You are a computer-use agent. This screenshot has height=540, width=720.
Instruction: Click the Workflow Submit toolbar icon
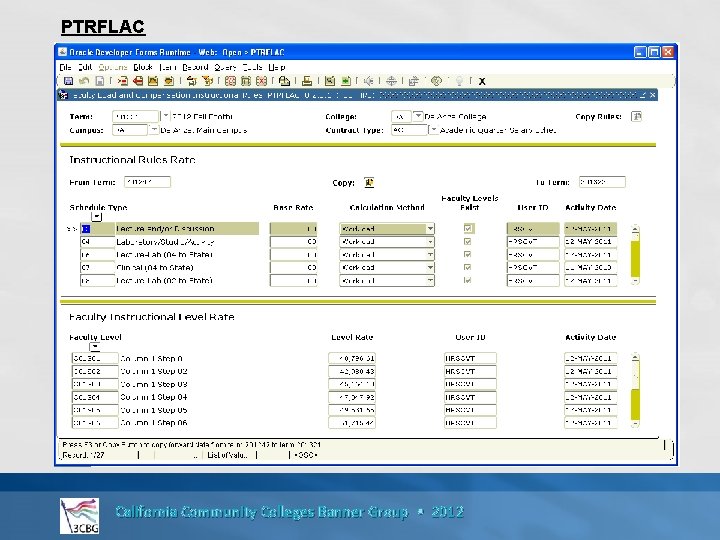pyautogui.click(x=330, y=81)
